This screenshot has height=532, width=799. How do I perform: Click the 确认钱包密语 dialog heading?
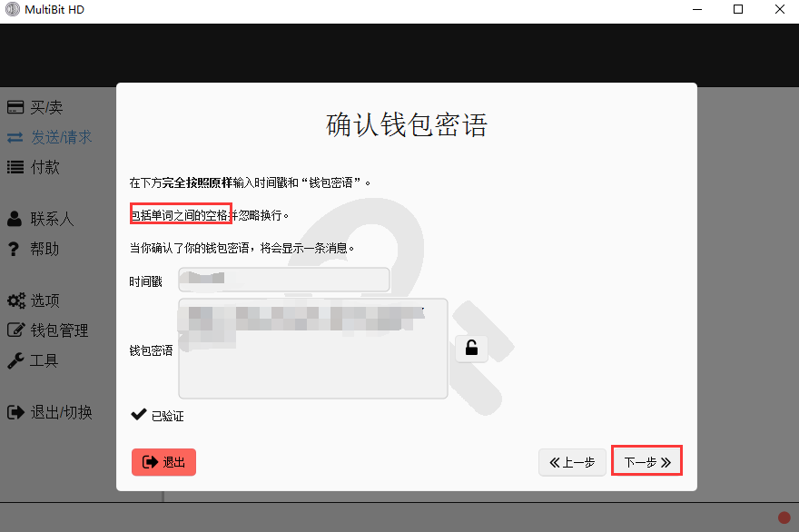[x=407, y=125]
